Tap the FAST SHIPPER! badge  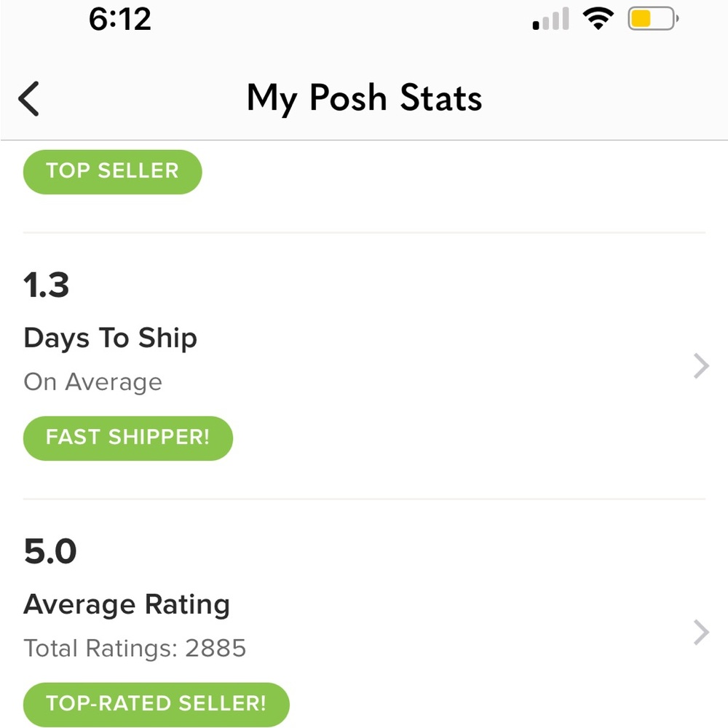point(127,438)
